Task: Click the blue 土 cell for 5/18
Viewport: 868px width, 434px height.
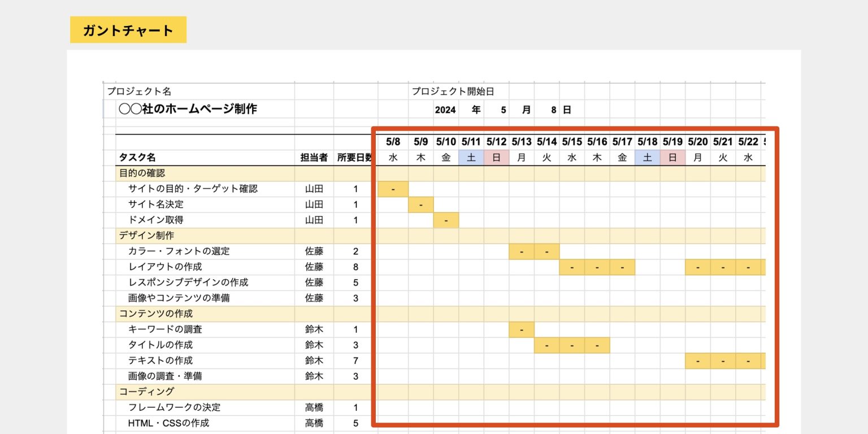Action: [648, 158]
